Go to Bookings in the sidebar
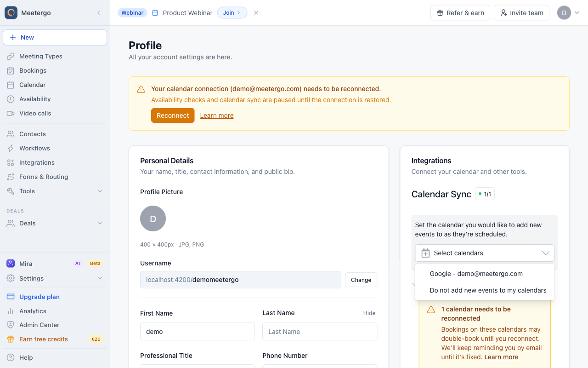The image size is (588, 368). pos(55,70)
